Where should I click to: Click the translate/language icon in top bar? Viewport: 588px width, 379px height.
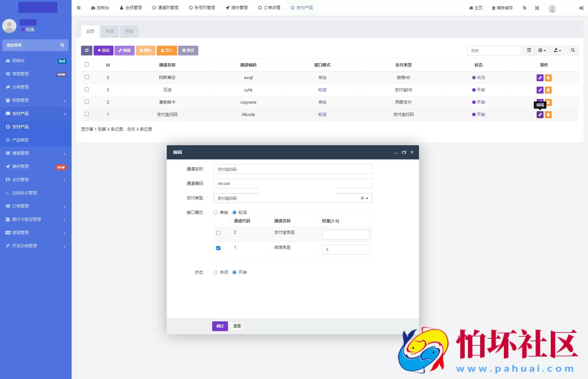coord(524,8)
